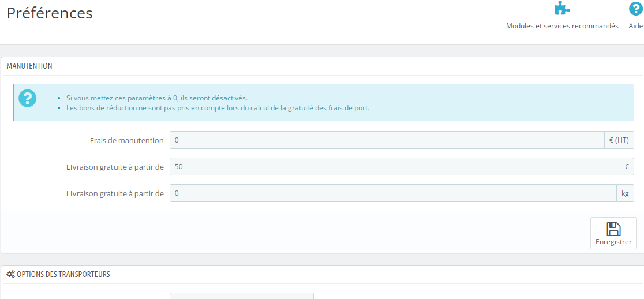Click the OPTIONS DES TRANSPORTEURS heading
The image size is (644, 299).
click(63, 274)
